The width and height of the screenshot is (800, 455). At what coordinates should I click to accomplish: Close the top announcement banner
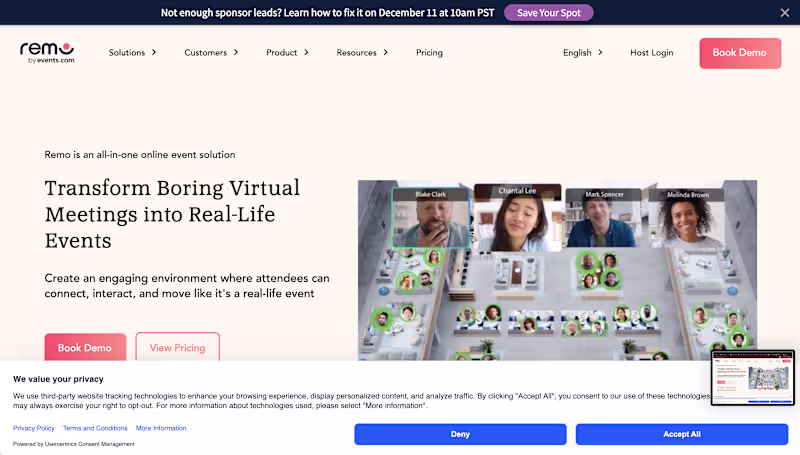[785, 13]
